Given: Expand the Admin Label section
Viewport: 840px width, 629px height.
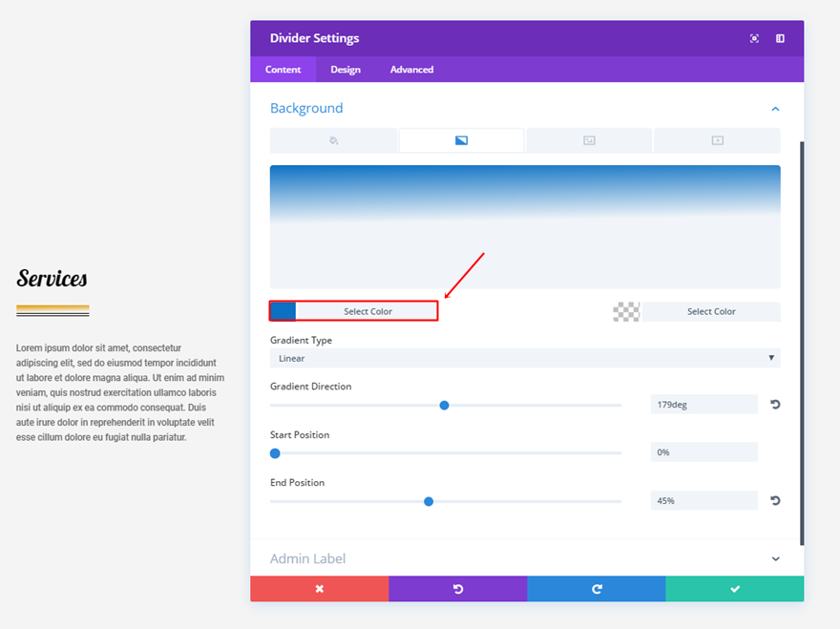Looking at the screenshot, I should point(775,558).
